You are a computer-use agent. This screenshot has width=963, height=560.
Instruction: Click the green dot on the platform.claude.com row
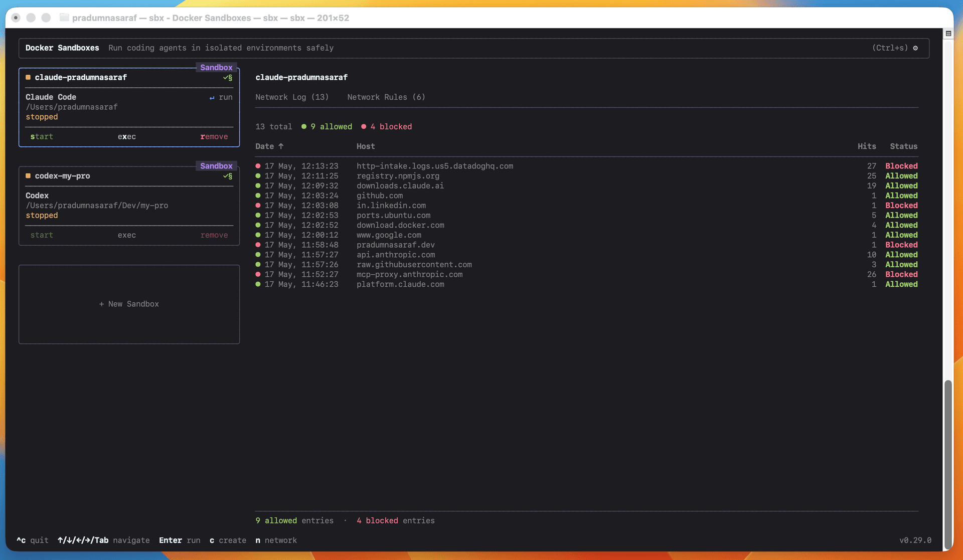(x=258, y=284)
